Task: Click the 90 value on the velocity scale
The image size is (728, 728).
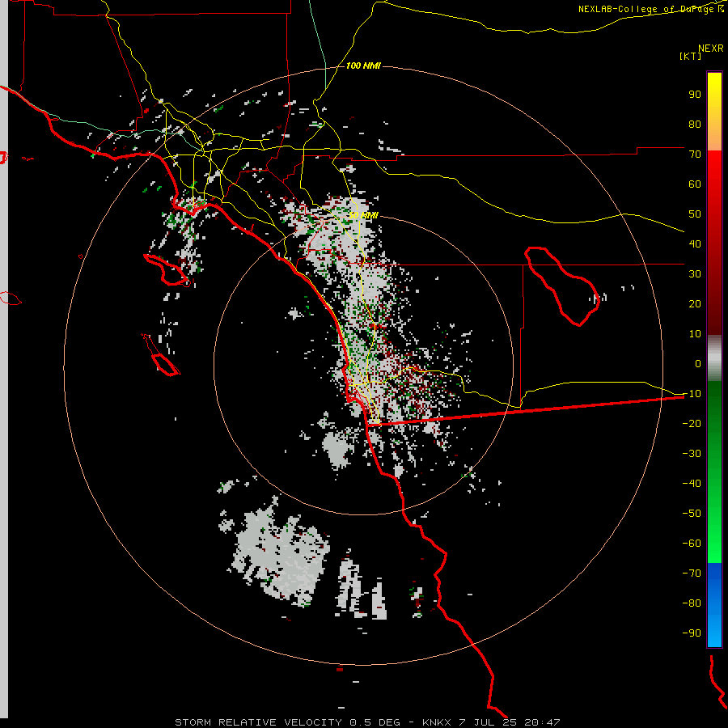Action: 695,95
